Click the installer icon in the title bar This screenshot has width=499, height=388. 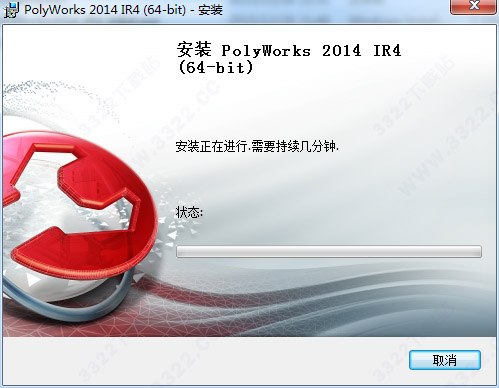pos(11,10)
